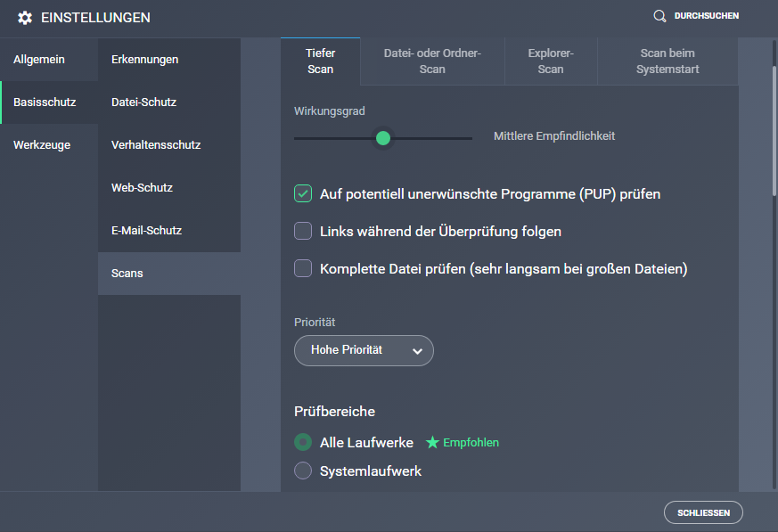Enable Links während der Überprüfung folgen

click(303, 231)
